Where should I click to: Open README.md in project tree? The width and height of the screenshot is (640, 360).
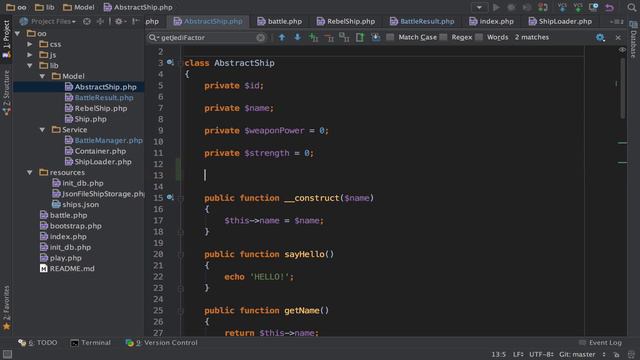coord(67,269)
